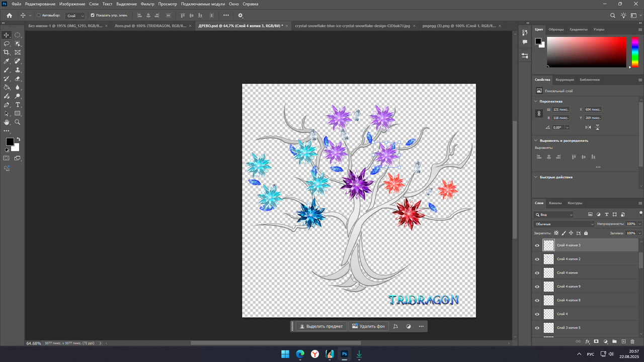644x362 pixels.
Task: Select the Zoom tool in the toolbar
Action: point(18,122)
